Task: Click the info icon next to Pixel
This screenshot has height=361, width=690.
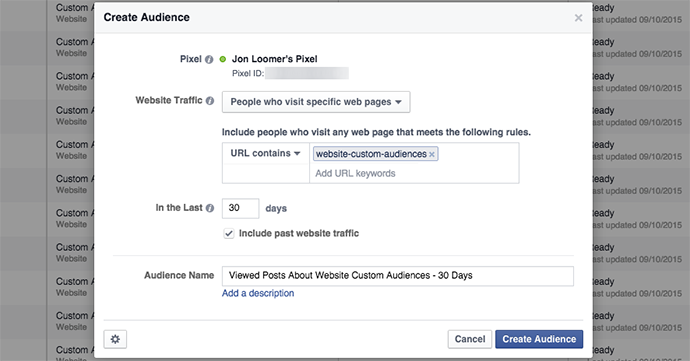Action: pos(209,59)
